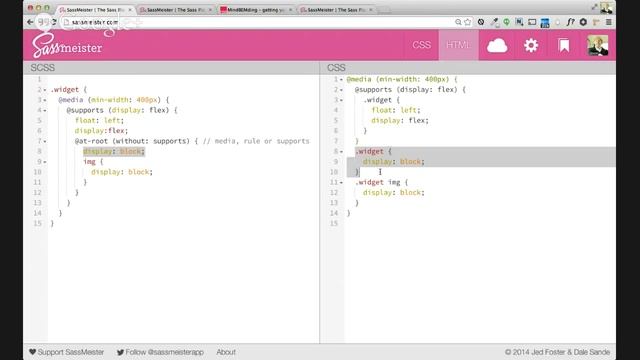Click the eyedropper extension icon
Viewport: 640px width, 360px height.
pyautogui.click(x=494, y=22)
